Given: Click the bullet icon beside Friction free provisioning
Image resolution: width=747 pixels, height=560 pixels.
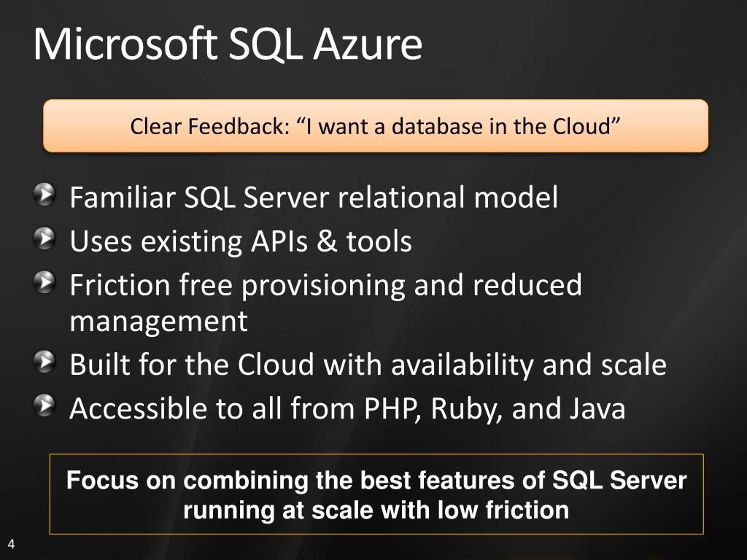Looking at the screenshot, I should click(x=44, y=282).
